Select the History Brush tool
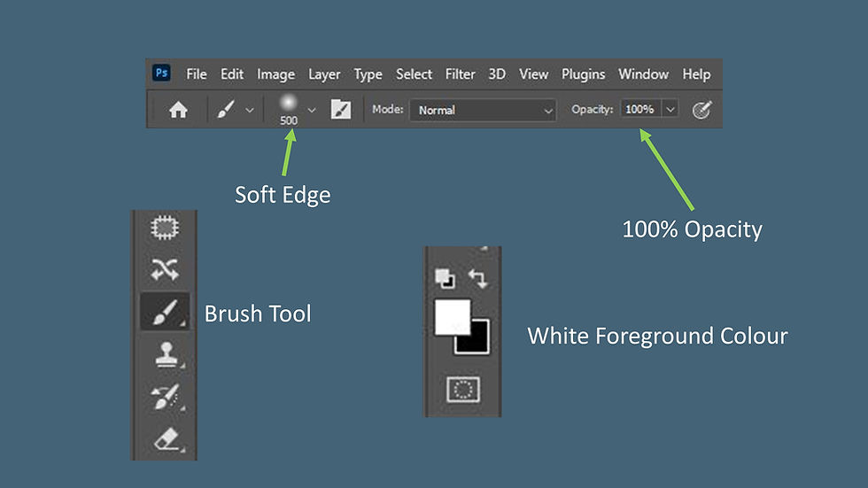868x488 pixels. (x=166, y=397)
